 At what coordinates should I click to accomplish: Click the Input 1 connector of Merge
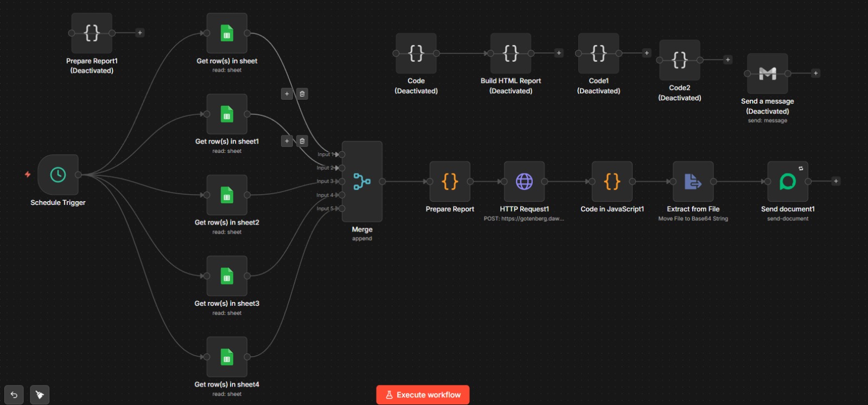click(342, 155)
